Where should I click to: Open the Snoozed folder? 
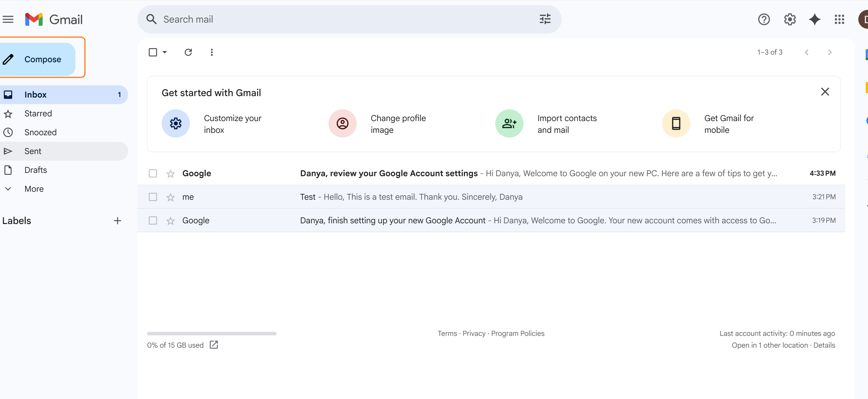pyautogui.click(x=64, y=132)
